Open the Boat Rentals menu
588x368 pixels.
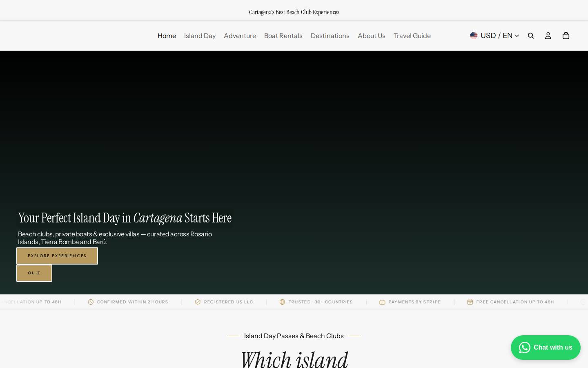(x=283, y=36)
